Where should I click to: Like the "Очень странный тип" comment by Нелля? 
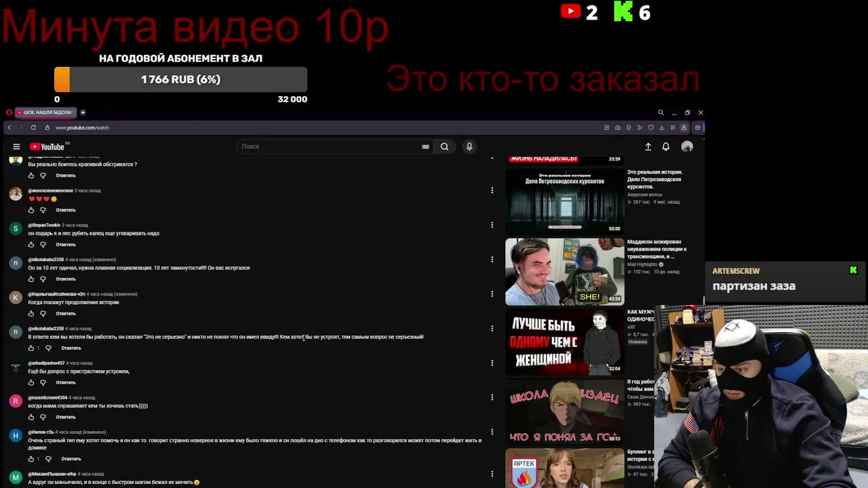tap(31, 459)
